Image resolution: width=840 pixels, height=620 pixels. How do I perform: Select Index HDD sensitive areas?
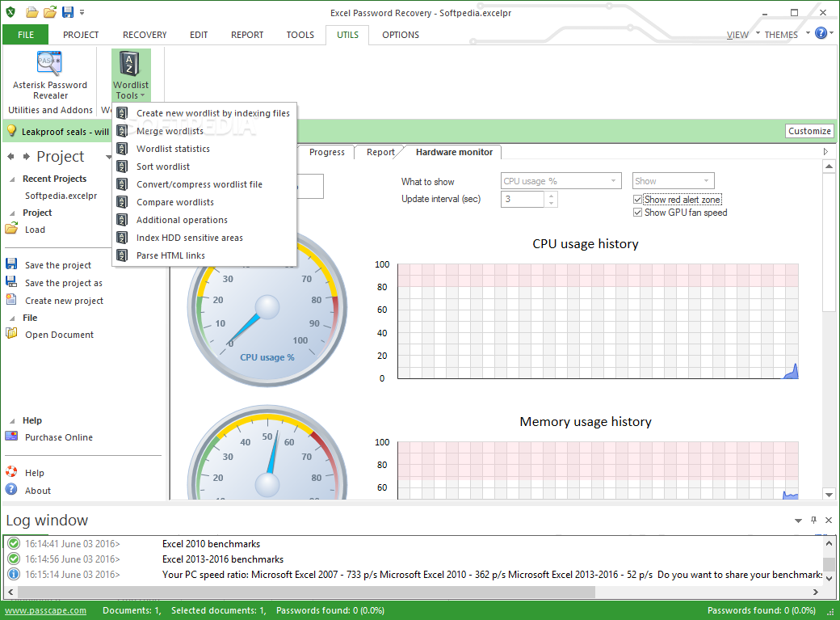204,237
